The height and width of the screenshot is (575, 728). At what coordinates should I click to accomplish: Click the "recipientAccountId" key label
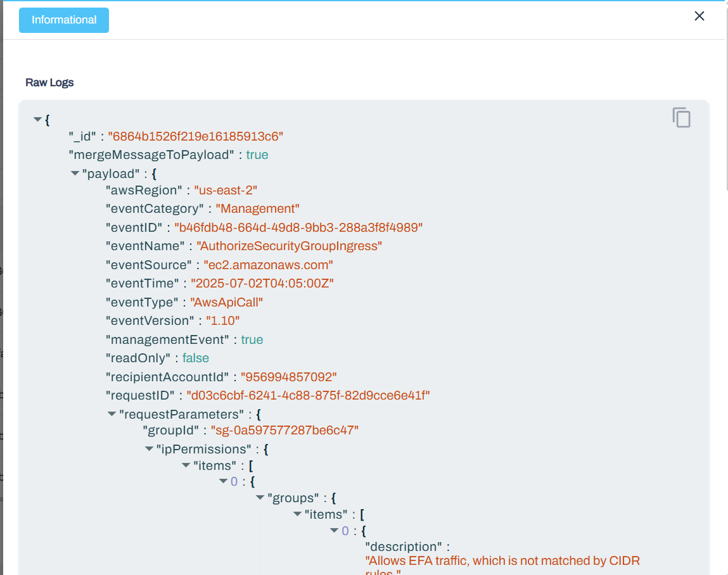tap(168, 377)
